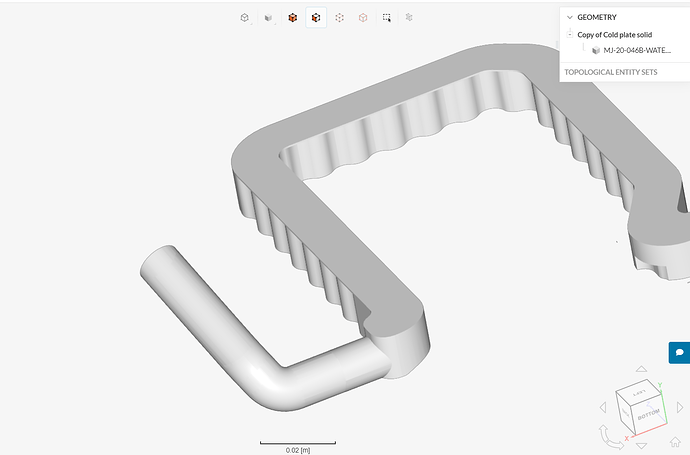The width and height of the screenshot is (690, 455).
Task: Collapse the Copy of Cold plate solid tree node
Action: (x=570, y=34)
